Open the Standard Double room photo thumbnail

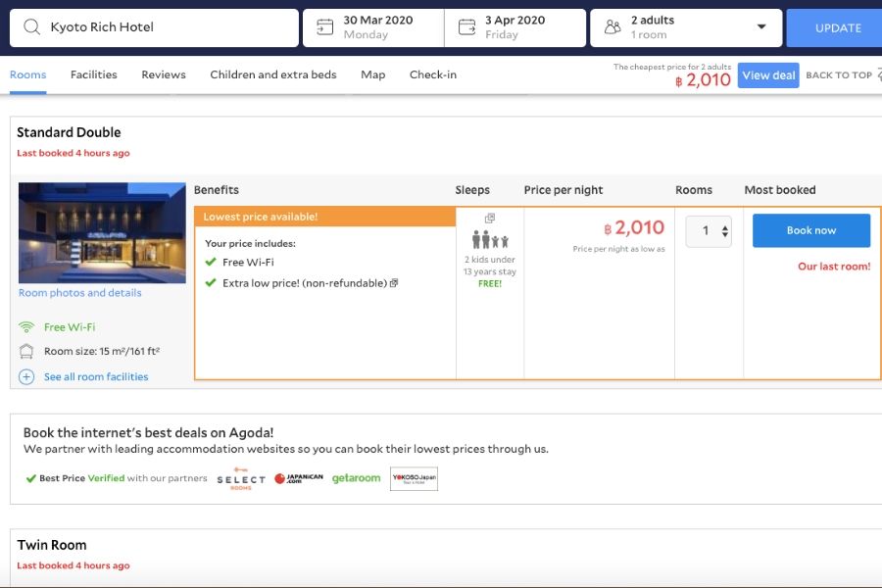[102, 233]
